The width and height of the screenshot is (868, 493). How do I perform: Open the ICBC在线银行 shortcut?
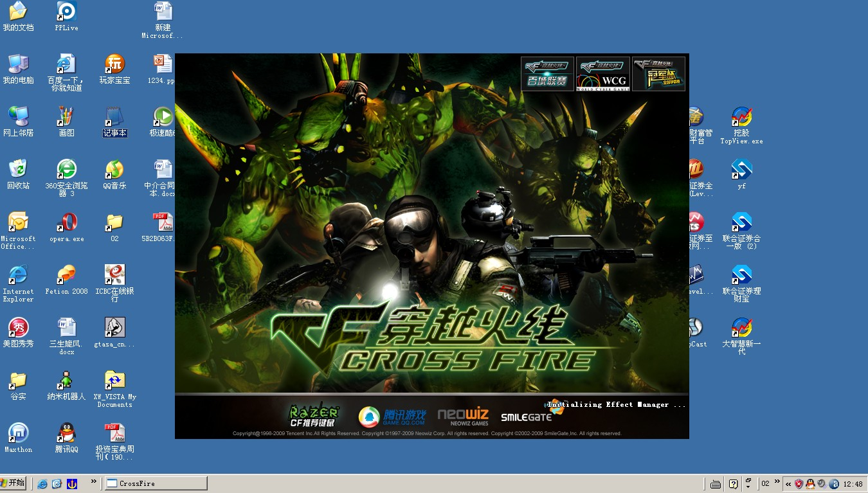114,283
